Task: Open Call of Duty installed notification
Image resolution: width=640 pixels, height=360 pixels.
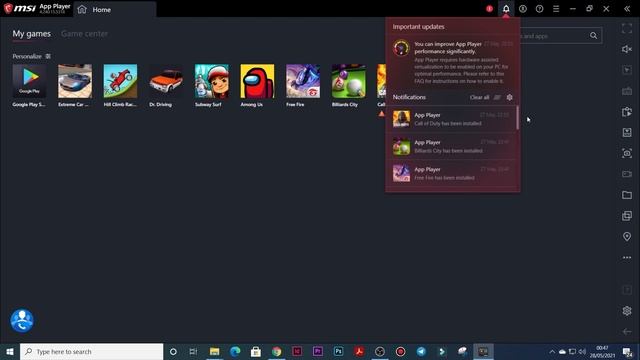Action: coord(452,119)
